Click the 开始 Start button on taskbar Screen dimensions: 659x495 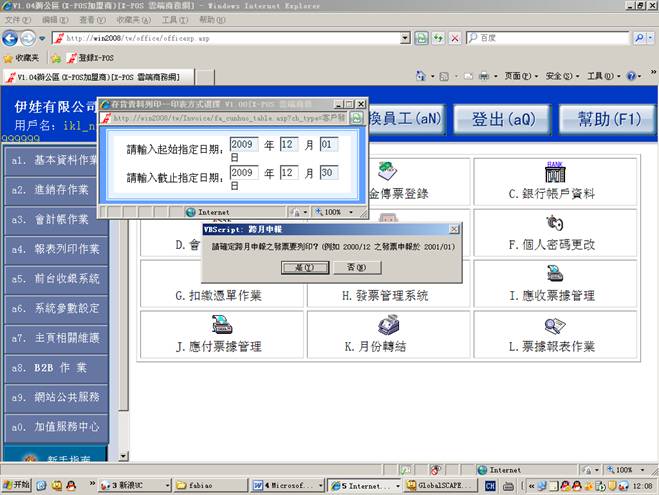[16, 486]
